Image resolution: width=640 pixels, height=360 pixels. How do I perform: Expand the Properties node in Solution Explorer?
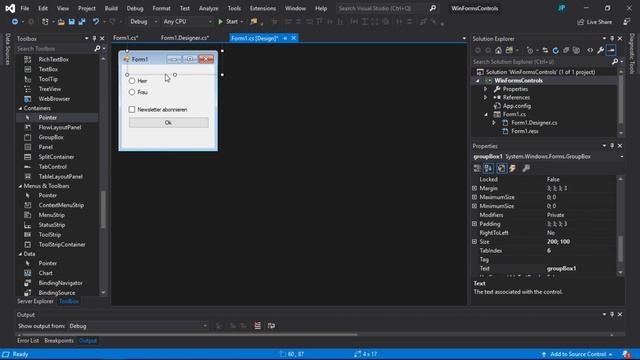pyautogui.click(x=485, y=89)
